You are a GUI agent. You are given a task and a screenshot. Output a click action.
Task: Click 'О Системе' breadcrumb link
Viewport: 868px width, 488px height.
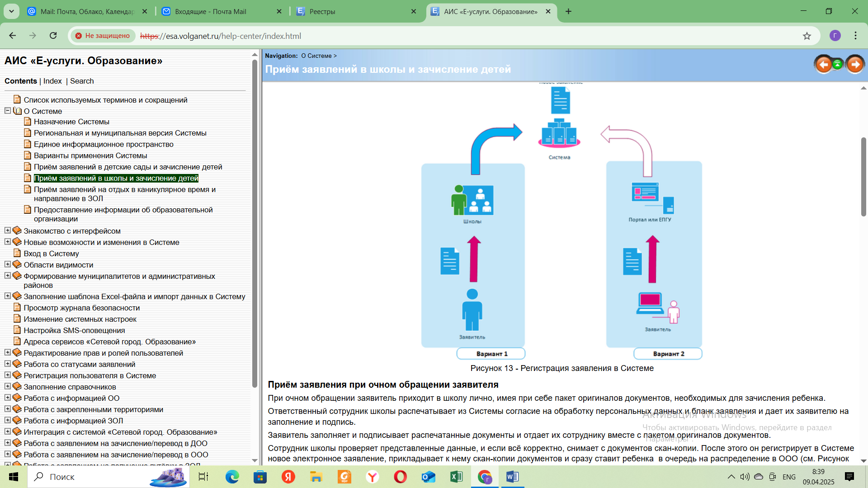tap(316, 56)
